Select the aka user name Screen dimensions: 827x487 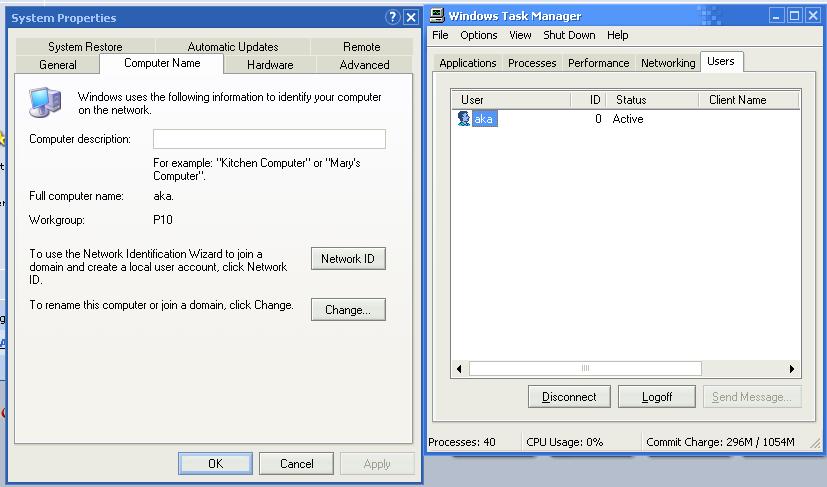click(x=484, y=119)
